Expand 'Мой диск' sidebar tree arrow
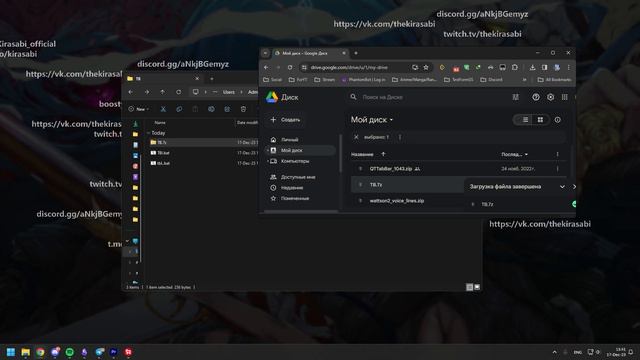Screen dimensions: 640x360 268,150
